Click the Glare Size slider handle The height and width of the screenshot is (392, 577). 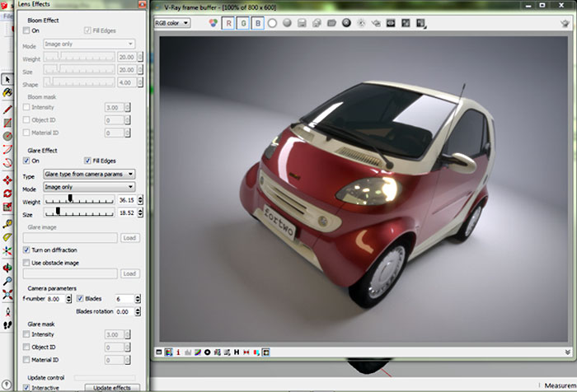[58, 211]
